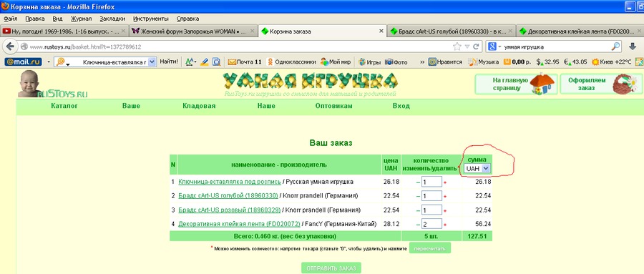Reload the page with the refresh icon
The image size is (644, 274).
pos(476,47)
